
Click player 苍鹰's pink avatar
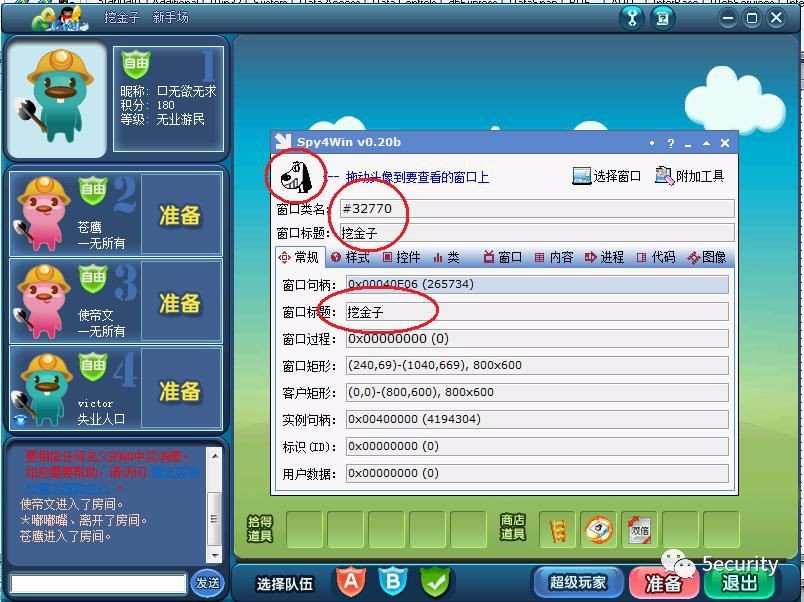[x=42, y=213]
